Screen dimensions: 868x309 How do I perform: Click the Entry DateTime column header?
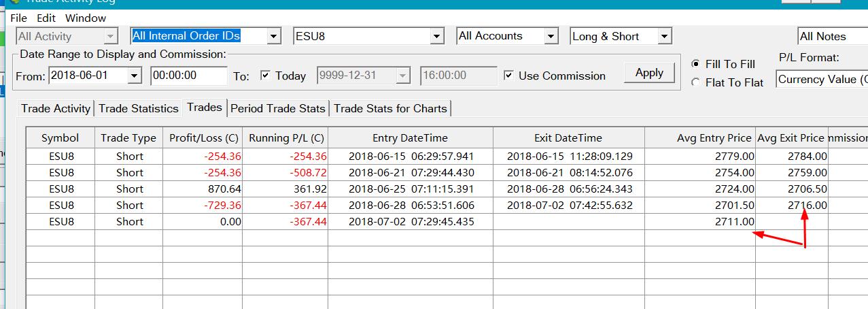(410, 138)
